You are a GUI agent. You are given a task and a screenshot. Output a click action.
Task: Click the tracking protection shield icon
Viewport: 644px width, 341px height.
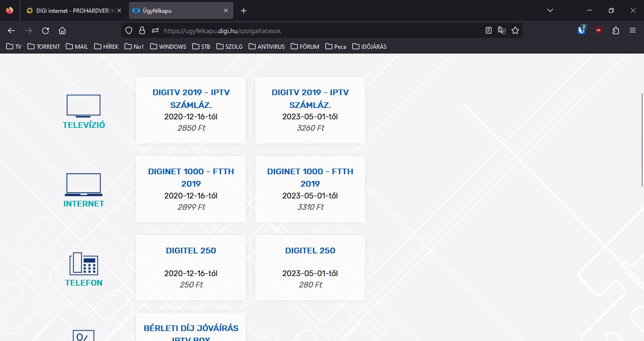pyautogui.click(x=129, y=31)
